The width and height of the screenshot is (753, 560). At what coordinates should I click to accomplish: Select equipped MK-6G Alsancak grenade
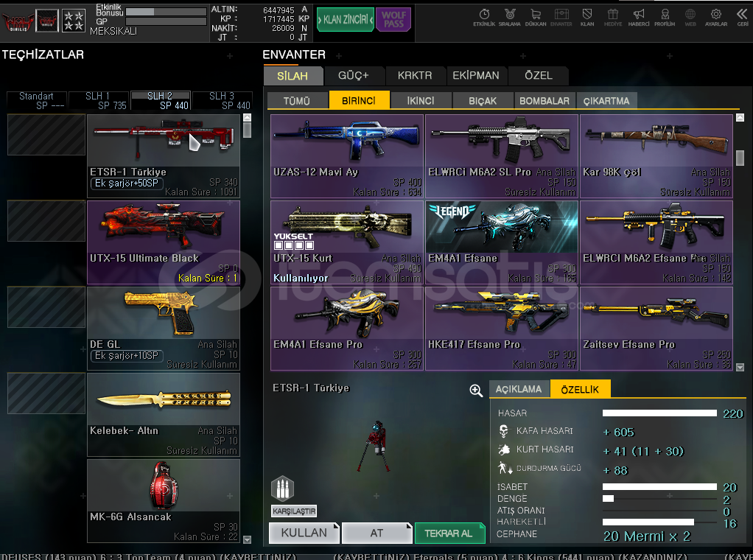tap(164, 501)
